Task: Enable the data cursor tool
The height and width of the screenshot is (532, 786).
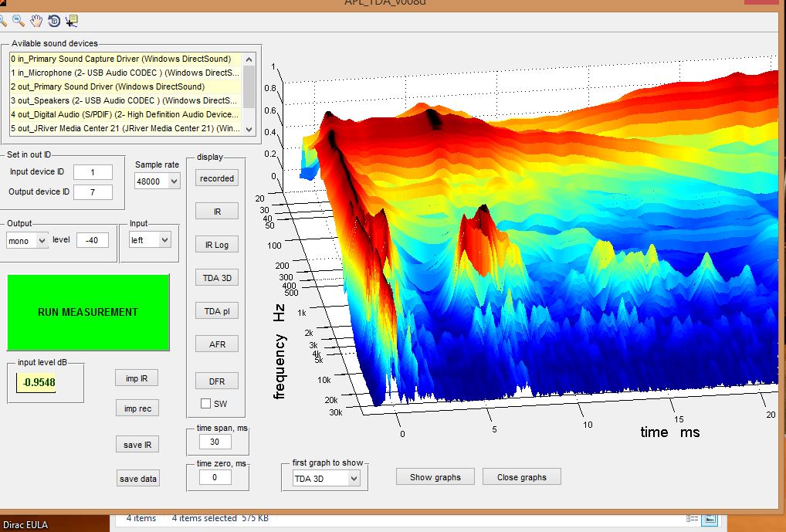Action: [71, 21]
